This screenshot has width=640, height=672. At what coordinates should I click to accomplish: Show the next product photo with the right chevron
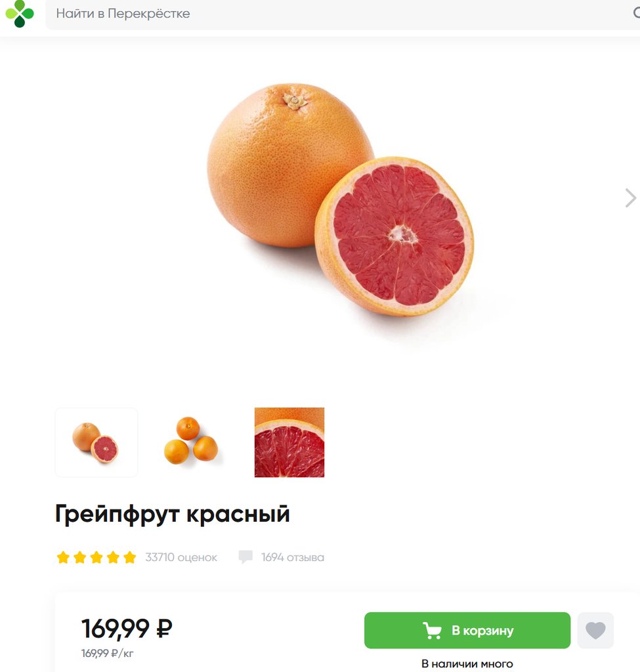coord(630,198)
